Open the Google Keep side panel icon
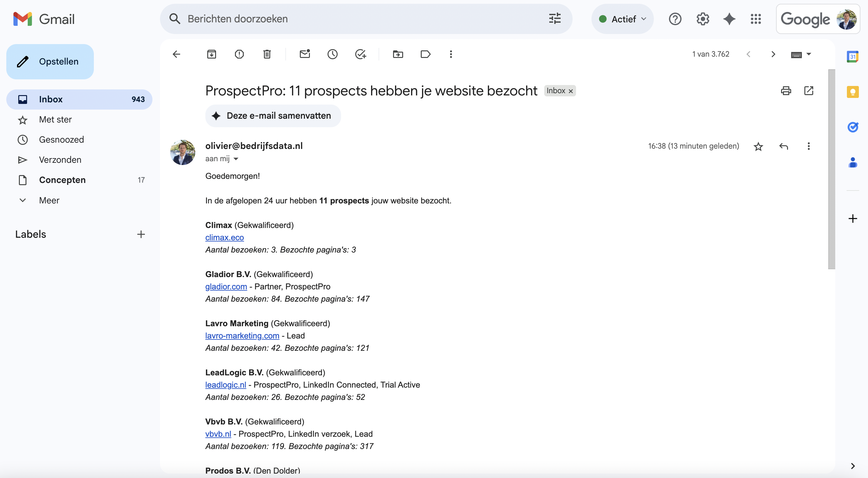This screenshot has width=868, height=478. click(x=853, y=92)
